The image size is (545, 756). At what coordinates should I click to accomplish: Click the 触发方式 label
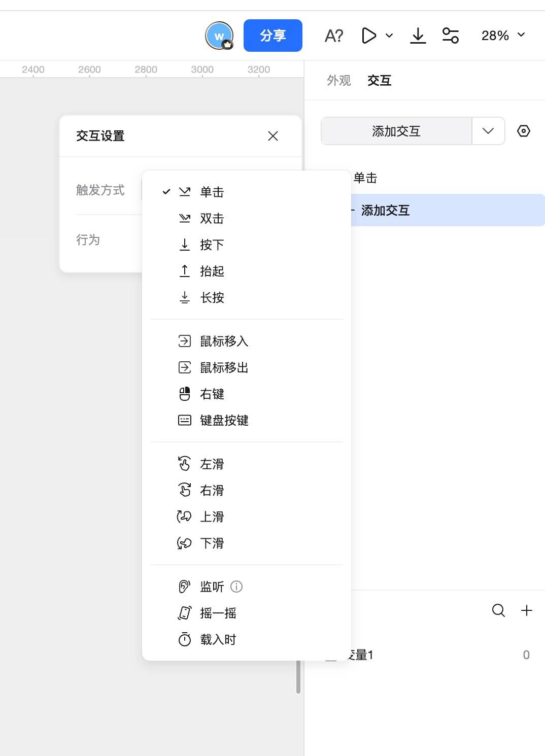100,190
